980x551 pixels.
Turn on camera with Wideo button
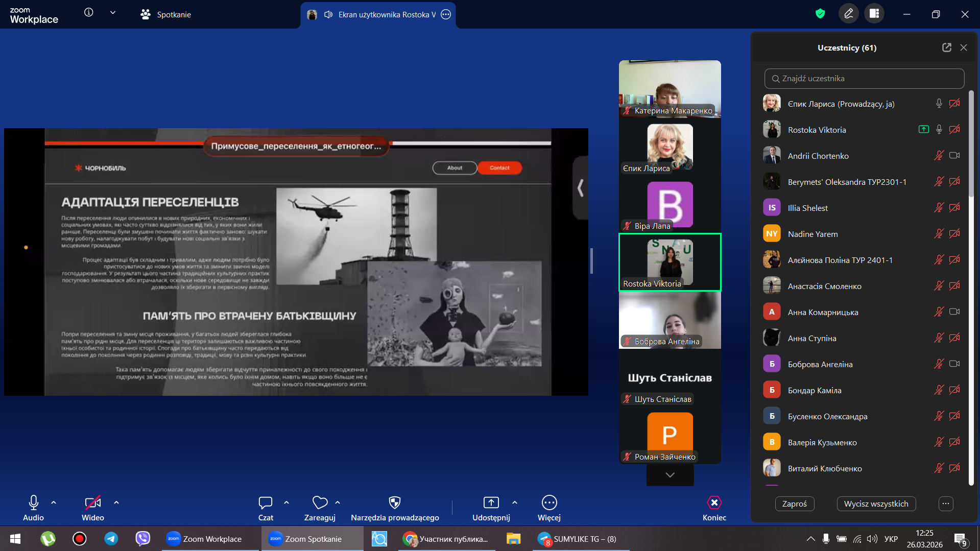coord(92,503)
